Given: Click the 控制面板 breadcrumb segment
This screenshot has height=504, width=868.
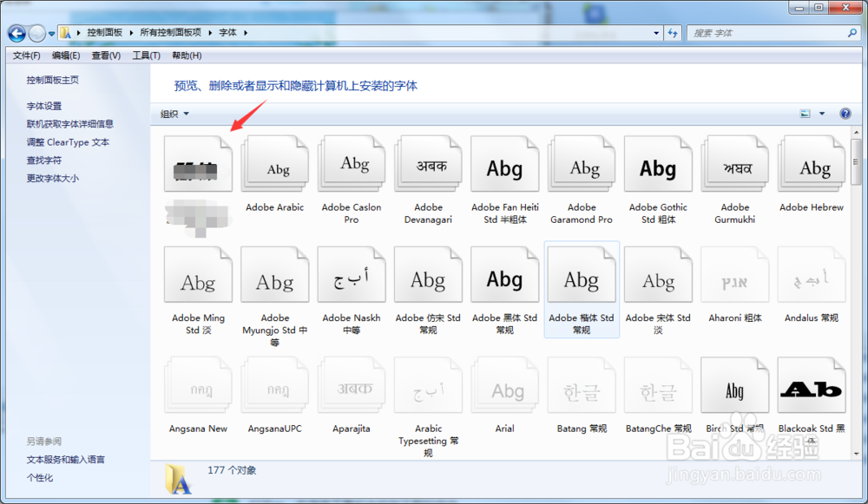Looking at the screenshot, I should [x=105, y=33].
